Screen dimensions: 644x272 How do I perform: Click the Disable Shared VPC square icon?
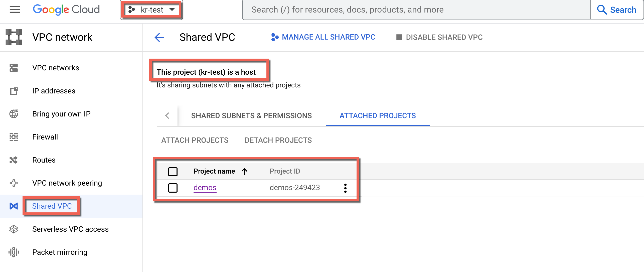point(399,37)
